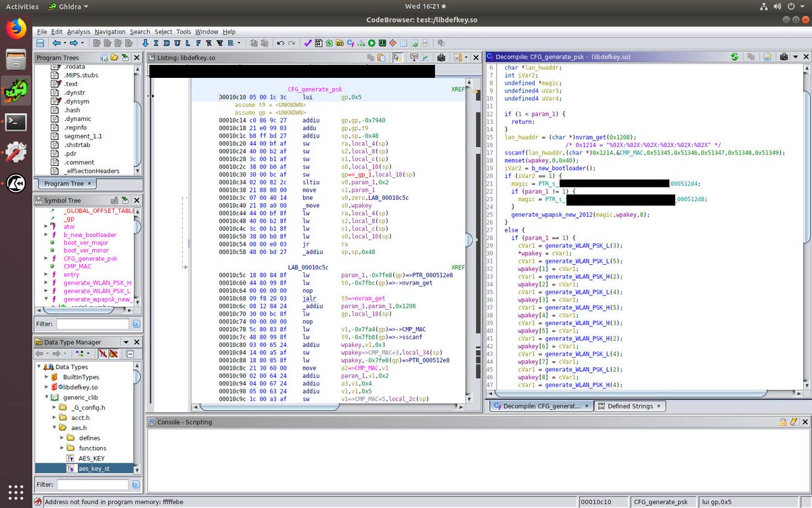The image size is (812, 508).
Task: Open bookmark type dropdown beside B icon
Action: pos(239,42)
